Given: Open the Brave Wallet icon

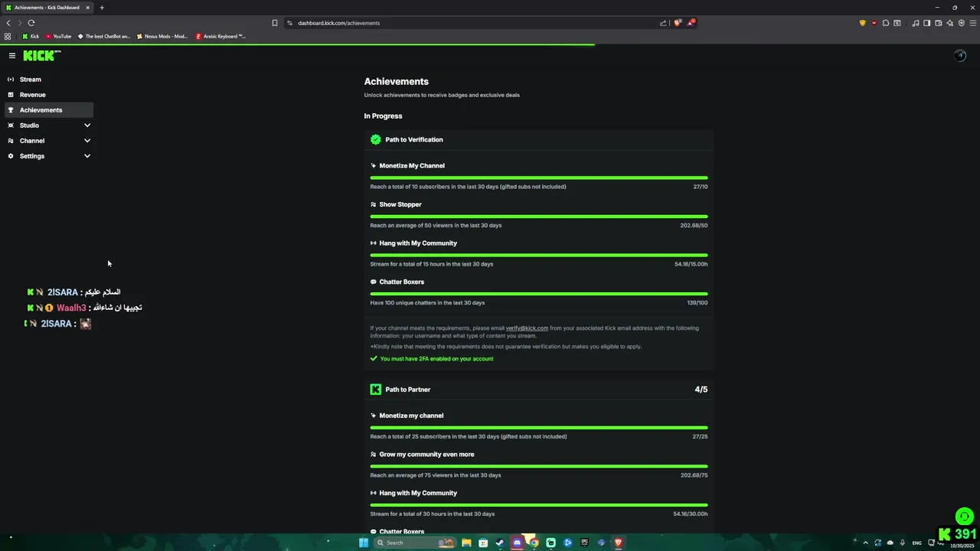Looking at the screenshot, I should (x=939, y=23).
